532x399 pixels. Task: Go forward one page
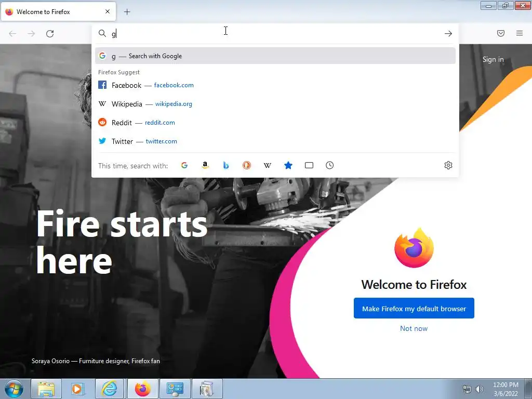31,34
